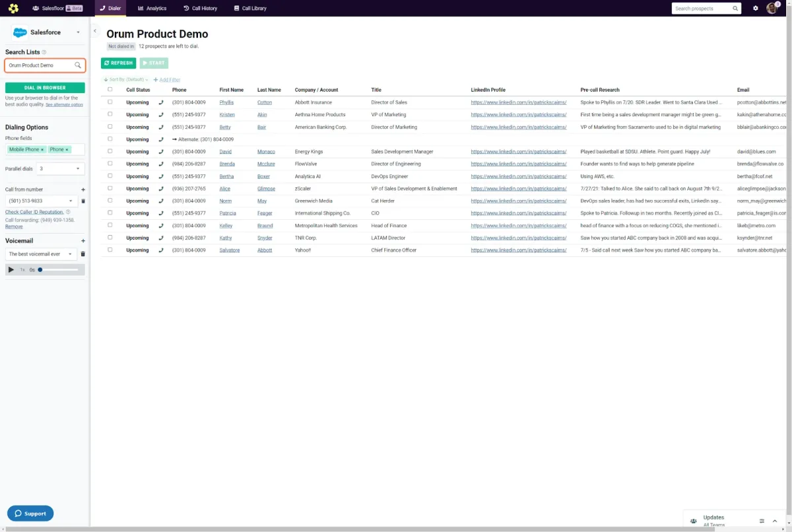
Task: Switch to the Dialer tab
Action: [x=110, y=9]
